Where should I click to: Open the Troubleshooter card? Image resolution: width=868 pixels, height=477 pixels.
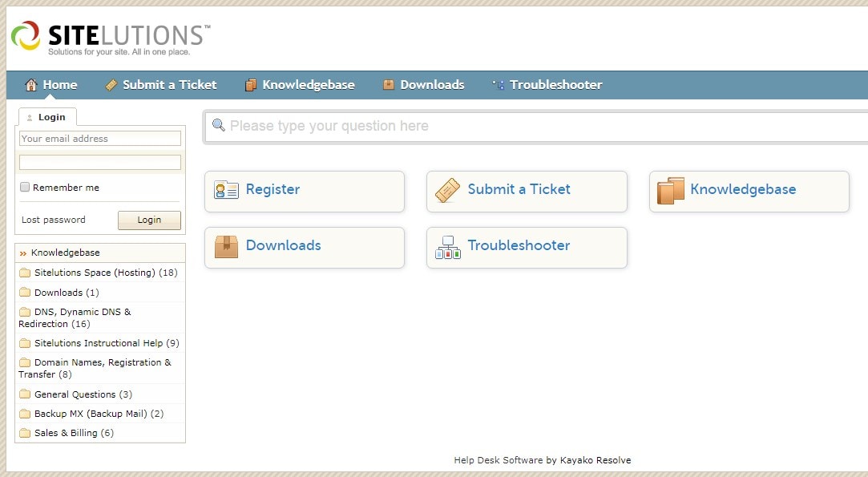[x=527, y=248]
